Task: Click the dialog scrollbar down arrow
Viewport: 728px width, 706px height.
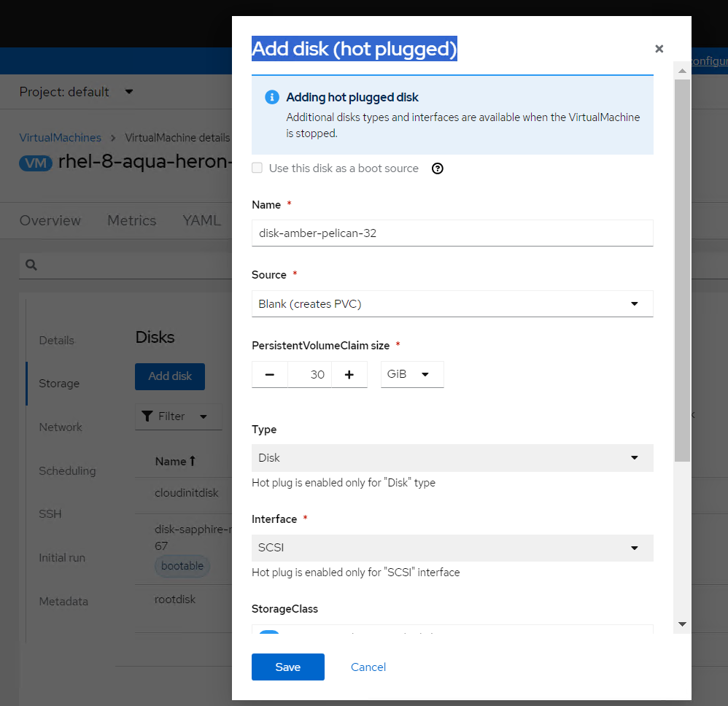Action: click(x=682, y=624)
